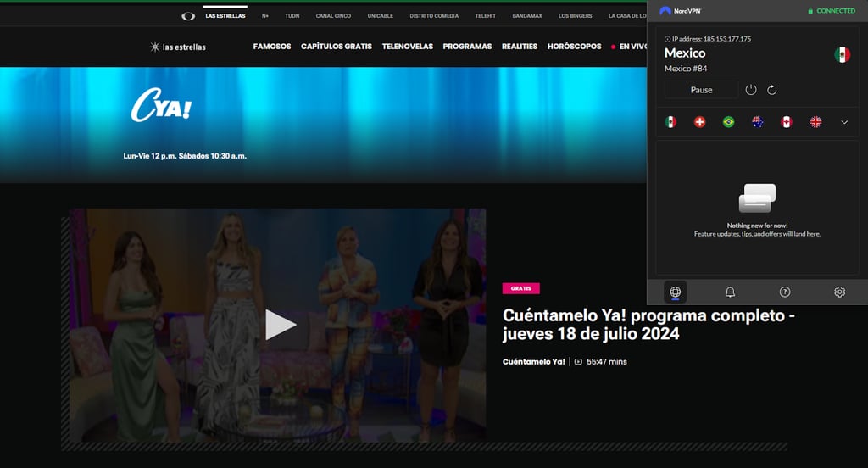Switch to the LAS ESTRELLAS channel tab
Viewport: 868px width, 468px height.
tap(225, 16)
